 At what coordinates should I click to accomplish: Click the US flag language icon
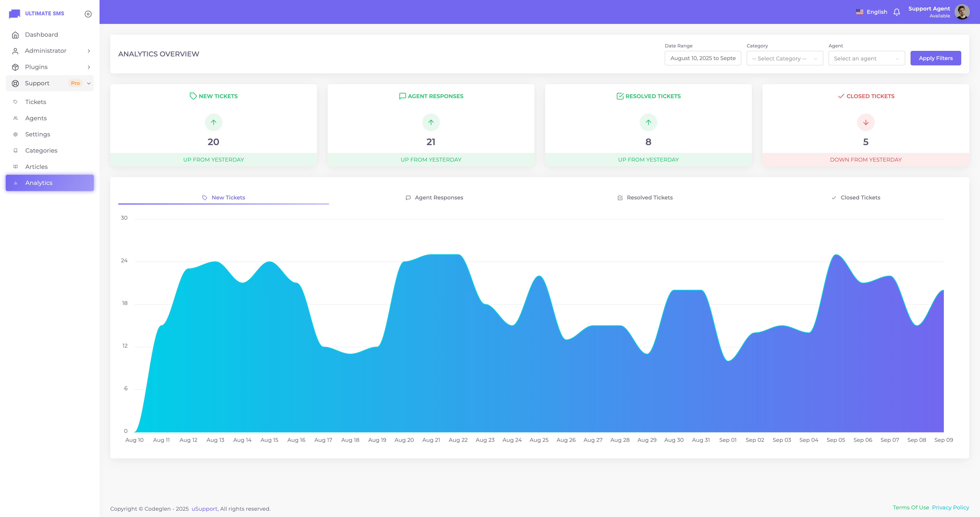pyautogui.click(x=859, y=12)
